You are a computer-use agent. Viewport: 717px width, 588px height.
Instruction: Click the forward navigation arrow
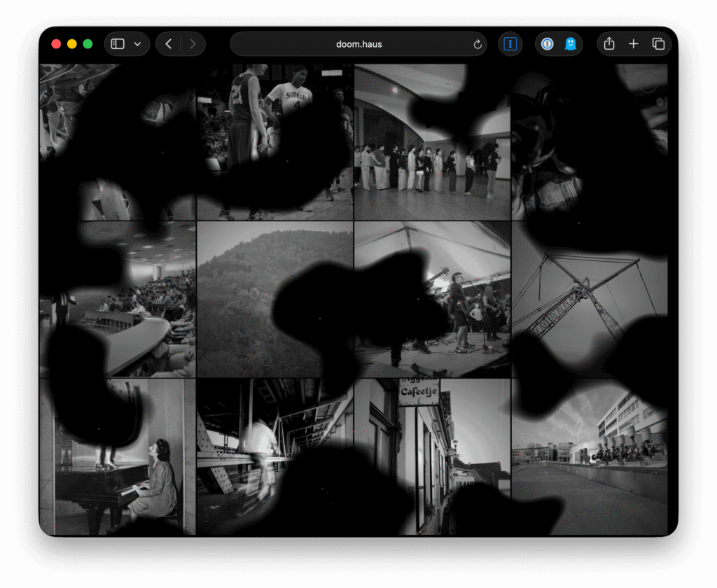[193, 44]
